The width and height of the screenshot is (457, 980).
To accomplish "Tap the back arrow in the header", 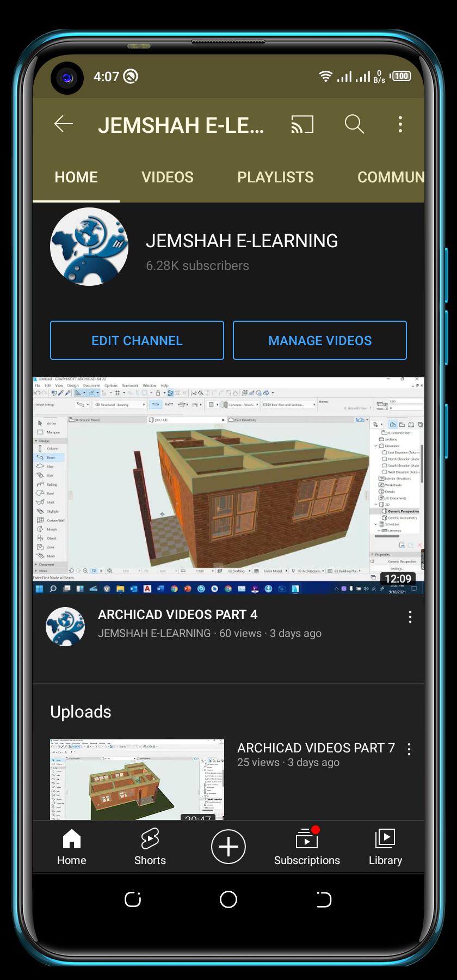I will 64,124.
